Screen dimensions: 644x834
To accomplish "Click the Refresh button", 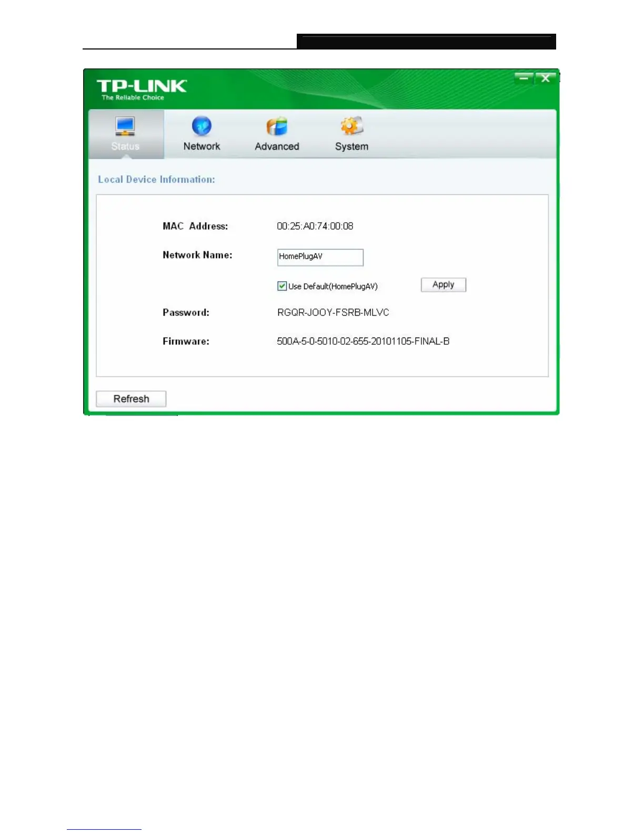I will [x=131, y=399].
